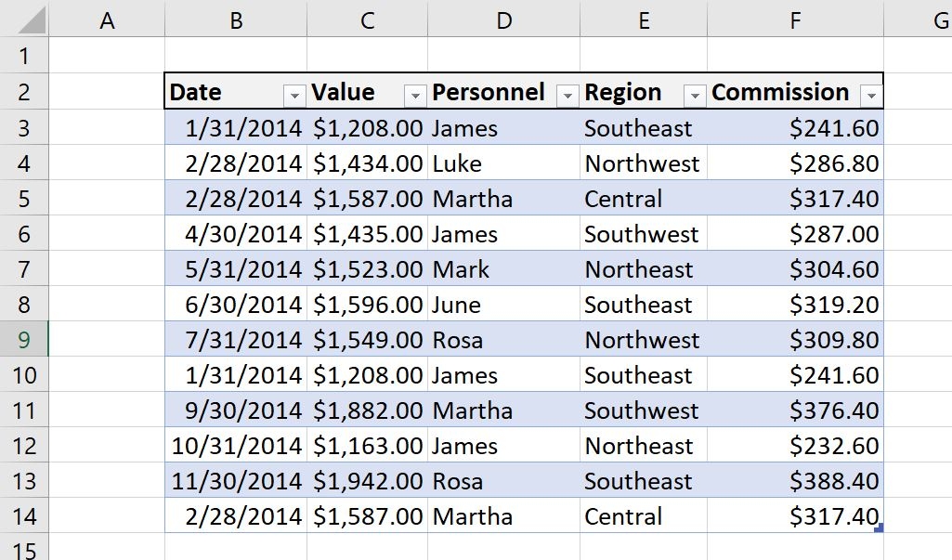Select column F header
This screenshot has width=952, height=560.
click(x=795, y=20)
